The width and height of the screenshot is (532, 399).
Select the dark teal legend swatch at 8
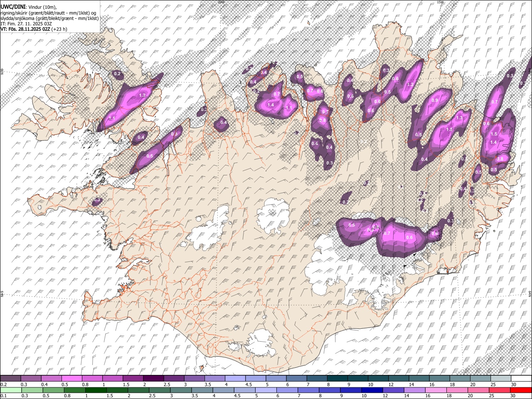point(337,379)
